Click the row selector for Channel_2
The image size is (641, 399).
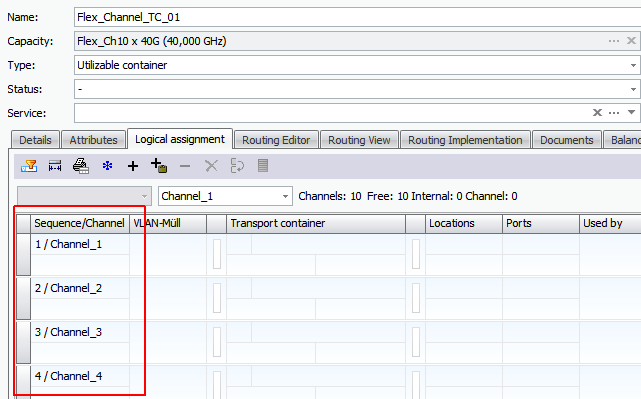pos(23,298)
